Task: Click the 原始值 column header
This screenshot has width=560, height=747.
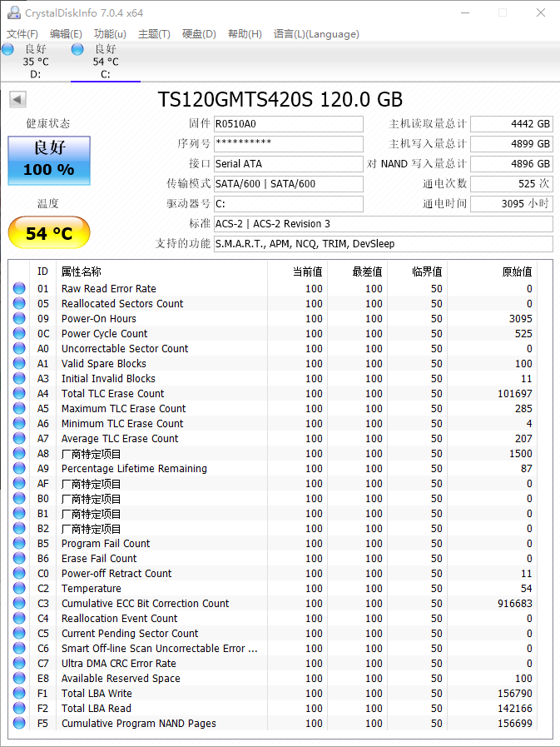Action: point(493,271)
